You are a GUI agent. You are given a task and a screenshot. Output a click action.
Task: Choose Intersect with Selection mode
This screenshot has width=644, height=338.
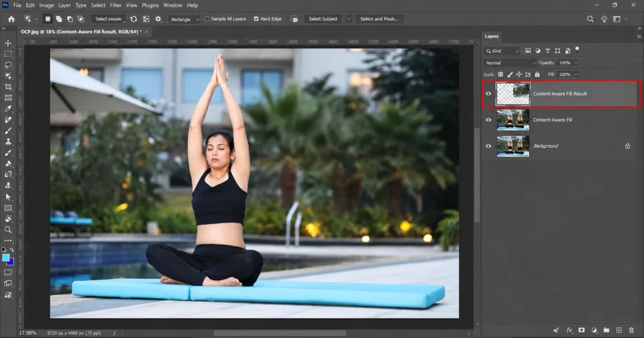(x=81, y=19)
